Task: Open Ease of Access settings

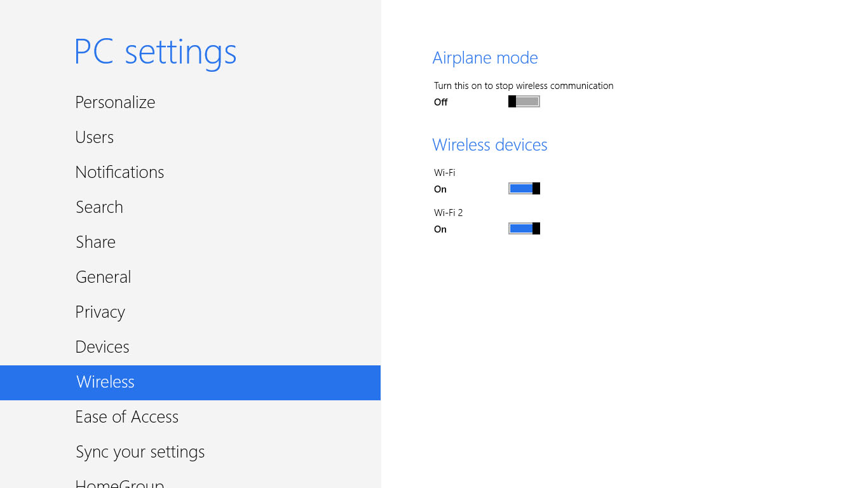Action: point(126,417)
